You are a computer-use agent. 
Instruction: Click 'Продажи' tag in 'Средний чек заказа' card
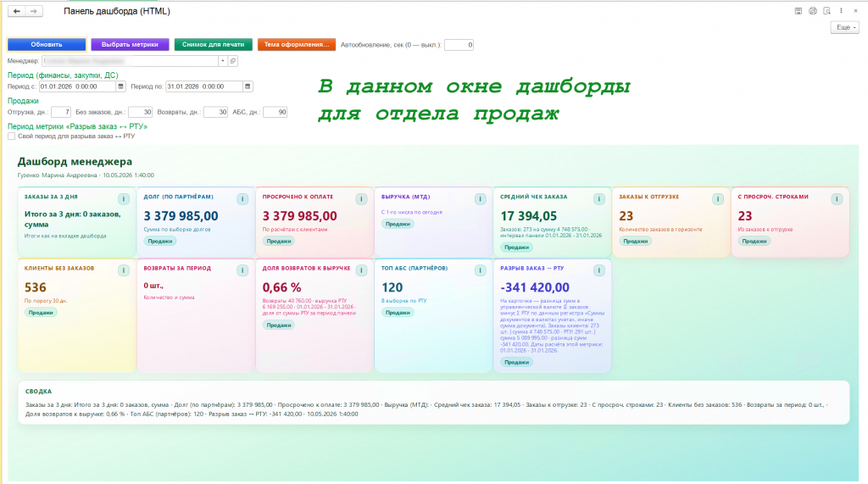(516, 248)
